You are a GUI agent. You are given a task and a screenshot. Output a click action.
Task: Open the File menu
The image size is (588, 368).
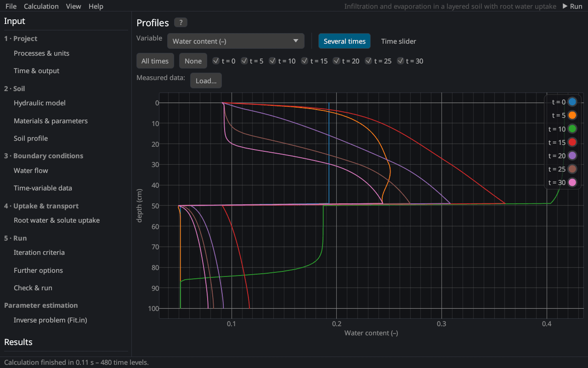[x=11, y=6]
